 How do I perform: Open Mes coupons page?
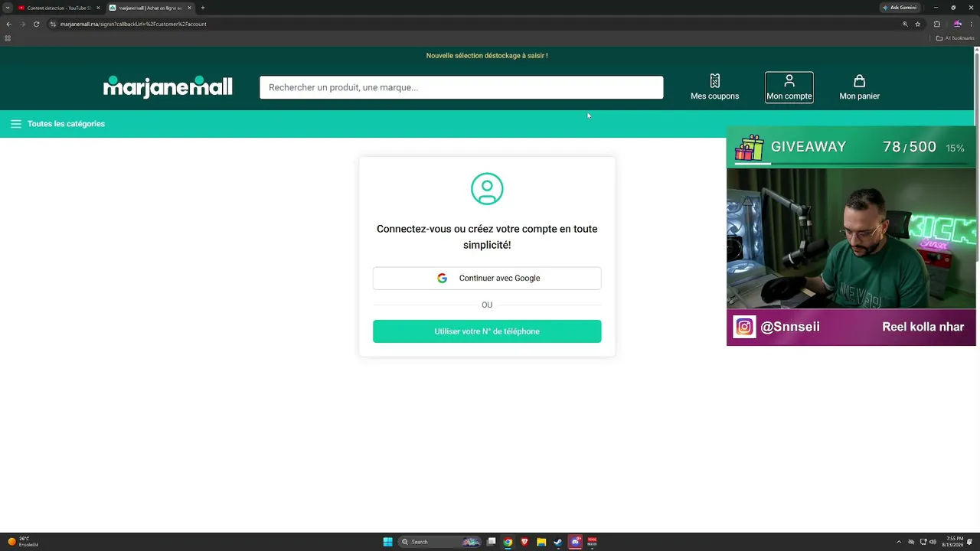[x=714, y=87]
